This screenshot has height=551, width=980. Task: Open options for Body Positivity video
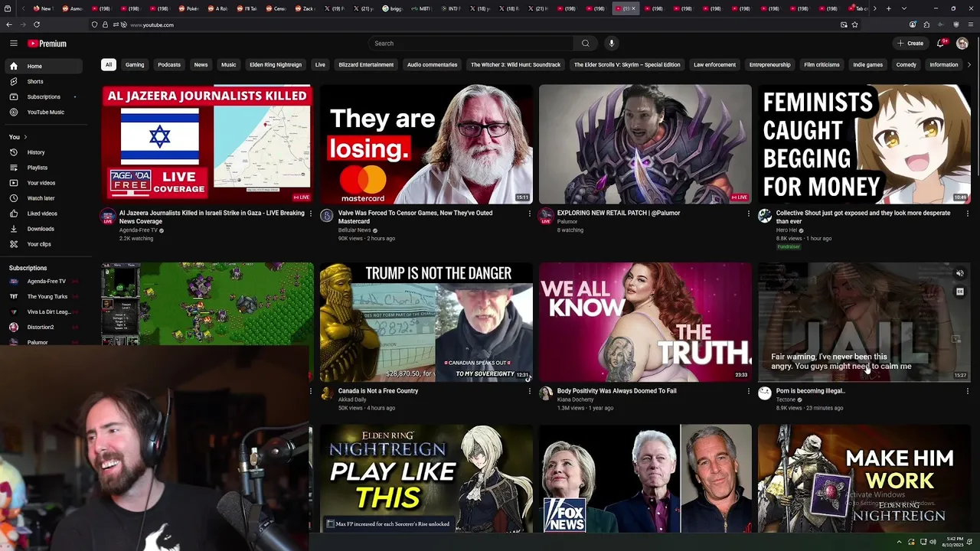pos(748,391)
